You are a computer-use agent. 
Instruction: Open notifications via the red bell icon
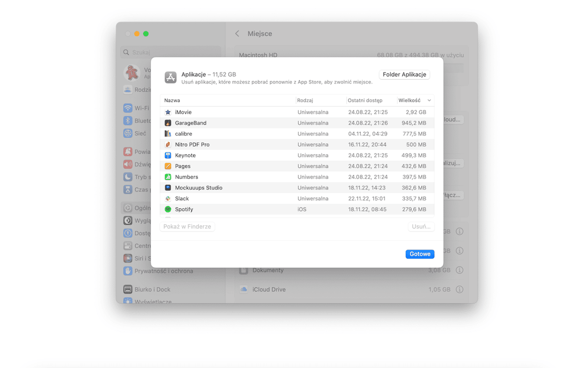pos(128,152)
